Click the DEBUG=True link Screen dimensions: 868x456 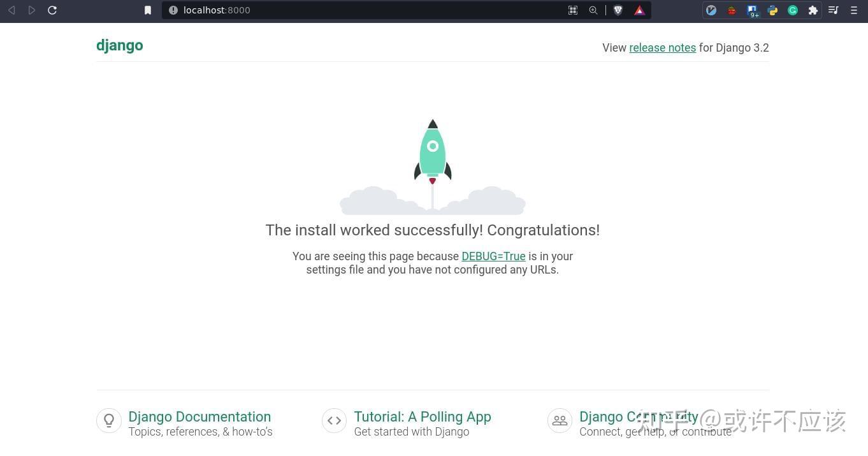click(493, 256)
